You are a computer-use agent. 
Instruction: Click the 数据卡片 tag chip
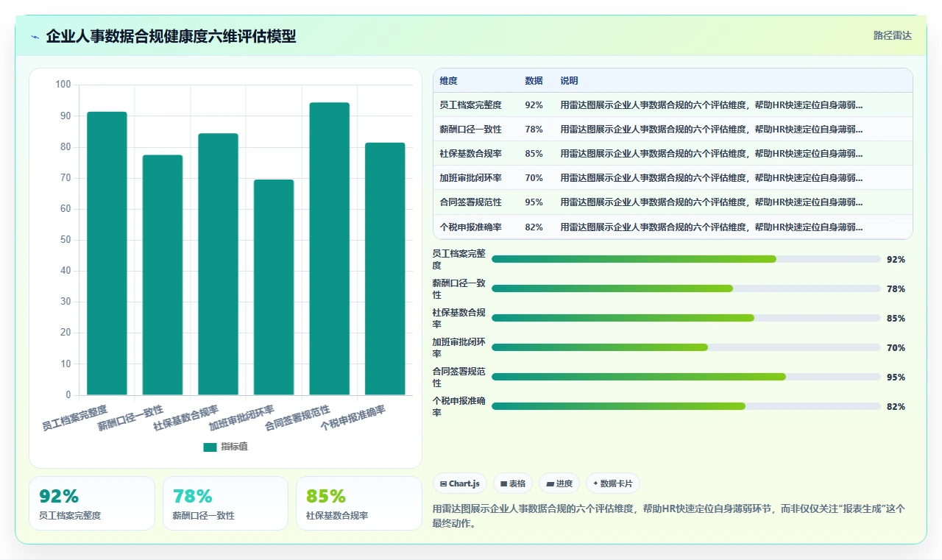click(x=613, y=483)
